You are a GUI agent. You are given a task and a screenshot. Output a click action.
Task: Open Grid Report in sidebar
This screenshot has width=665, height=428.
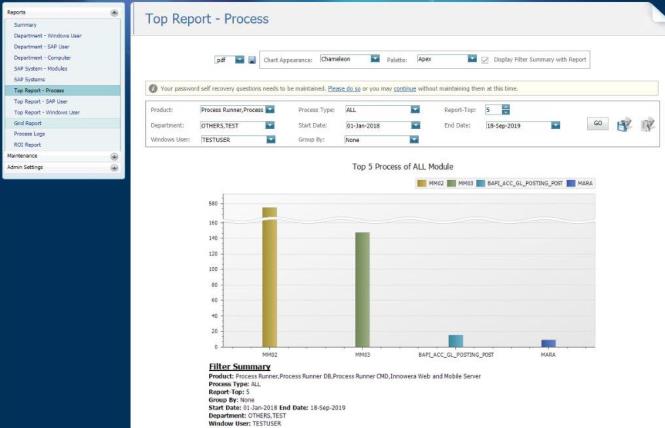pos(28,123)
